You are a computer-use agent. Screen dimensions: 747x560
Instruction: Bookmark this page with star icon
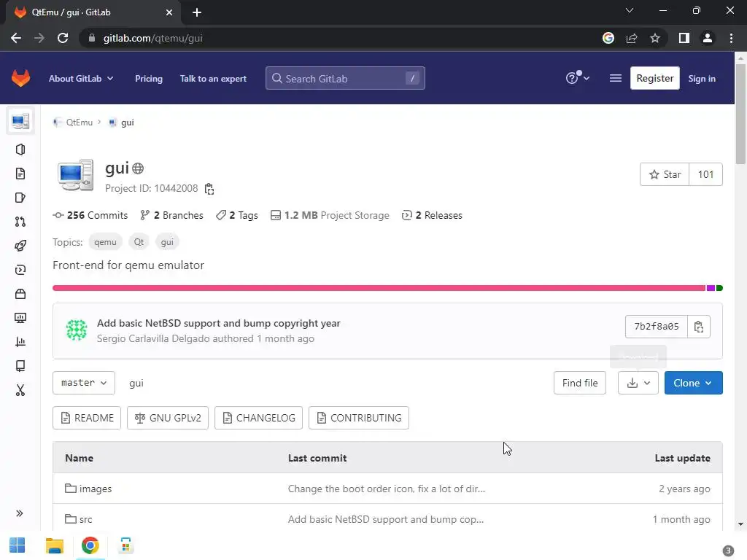[x=655, y=38]
